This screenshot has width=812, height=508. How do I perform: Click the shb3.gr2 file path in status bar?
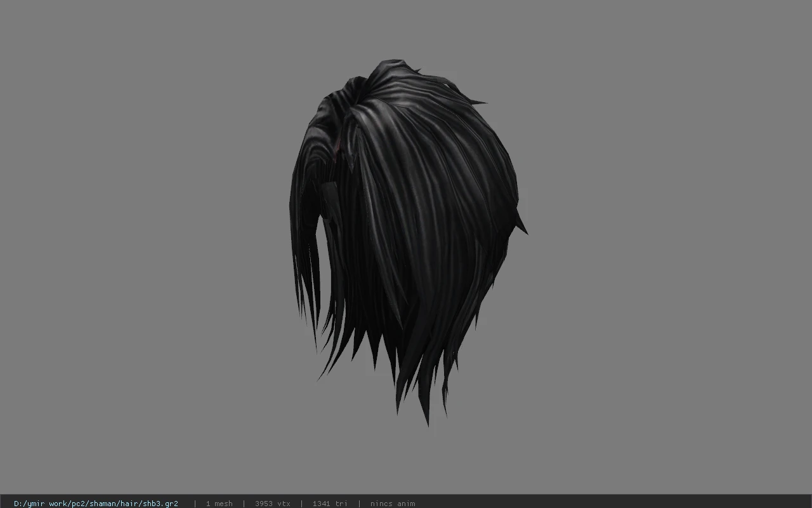coord(96,504)
